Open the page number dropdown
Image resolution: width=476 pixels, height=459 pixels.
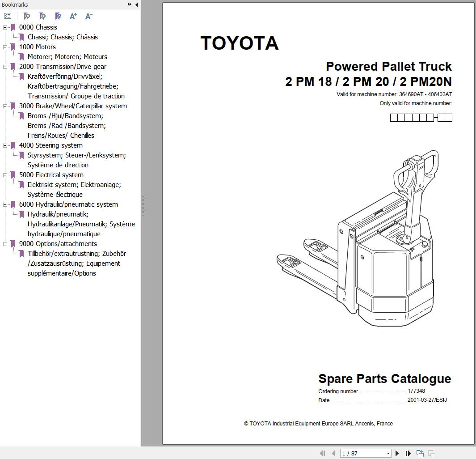click(x=388, y=453)
